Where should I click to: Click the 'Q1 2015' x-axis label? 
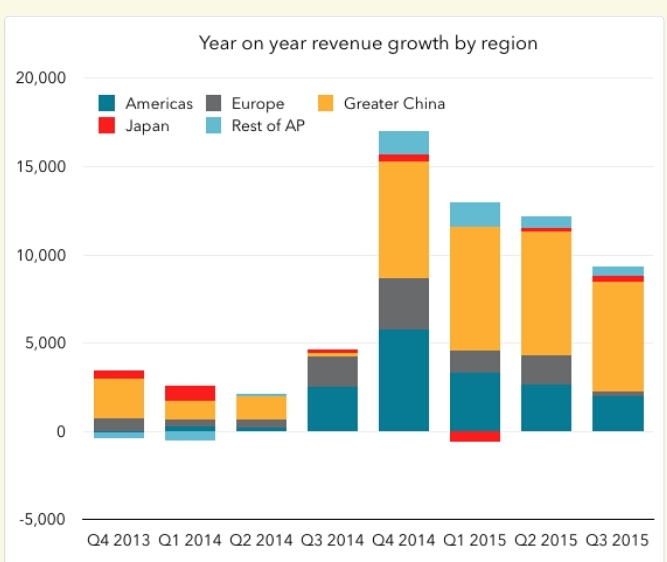point(475,540)
